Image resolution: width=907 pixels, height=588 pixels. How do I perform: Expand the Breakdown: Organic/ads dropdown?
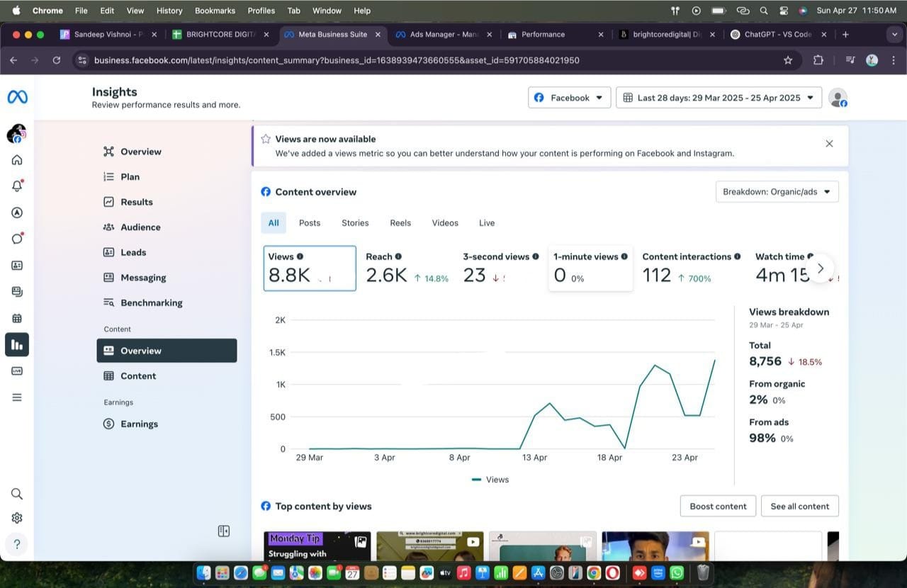777,192
